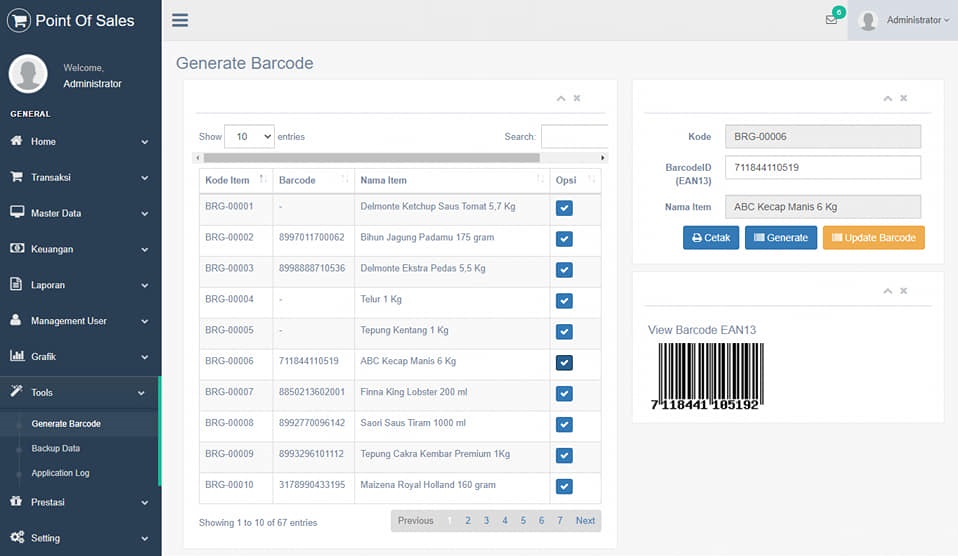Sort table by Barcode column
Screen dimensions: 958x556
313,180
